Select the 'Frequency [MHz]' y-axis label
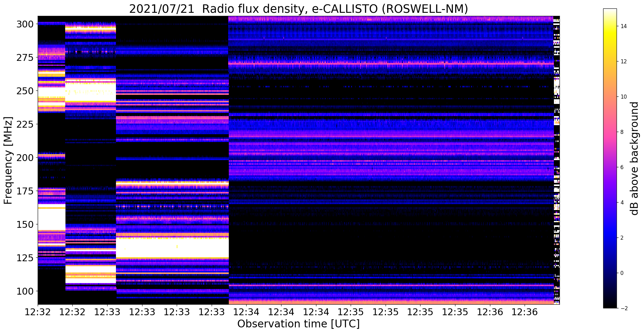 tap(8, 160)
